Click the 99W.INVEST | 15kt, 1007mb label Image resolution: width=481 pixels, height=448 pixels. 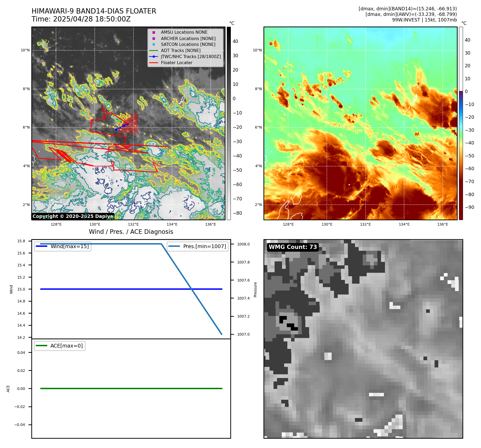pos(424,20)
